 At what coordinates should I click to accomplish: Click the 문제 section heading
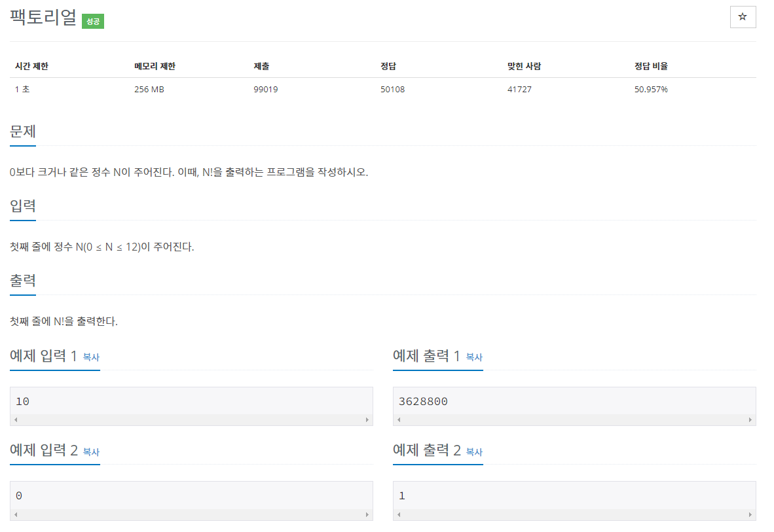pyautogui.click(x=23, y=132)
